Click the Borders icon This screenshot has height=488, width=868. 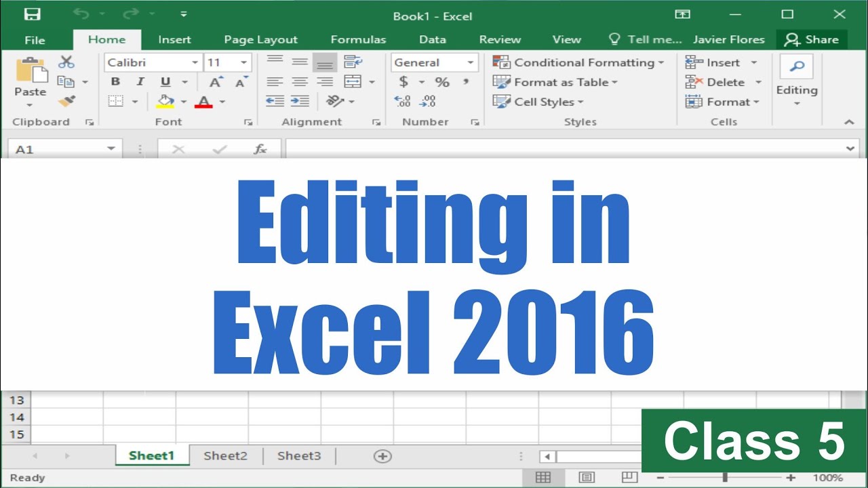(116, 102)
